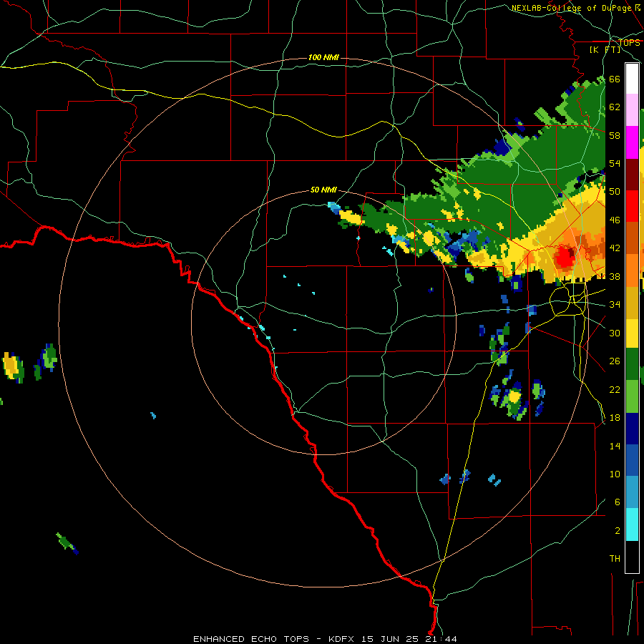This screenshot has width=644, height=644.
Task: Click the gold legend color swatch
Action: (632, 303)
